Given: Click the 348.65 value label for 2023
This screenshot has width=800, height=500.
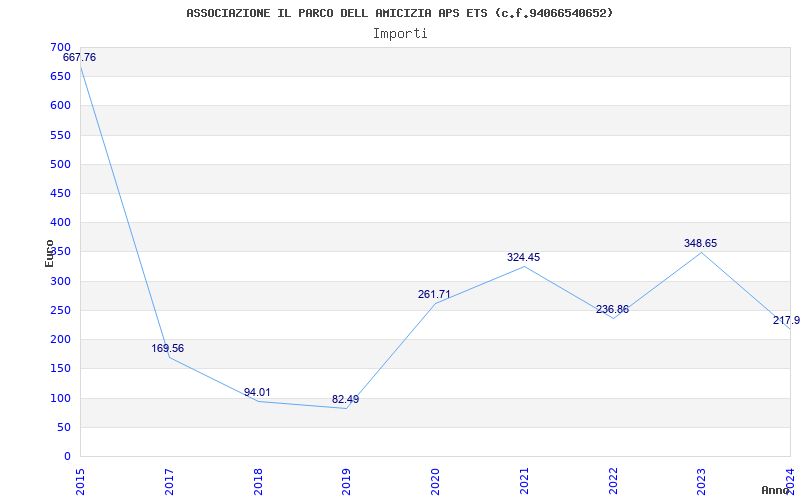Looking at the screenshot, I should point(701,243).
